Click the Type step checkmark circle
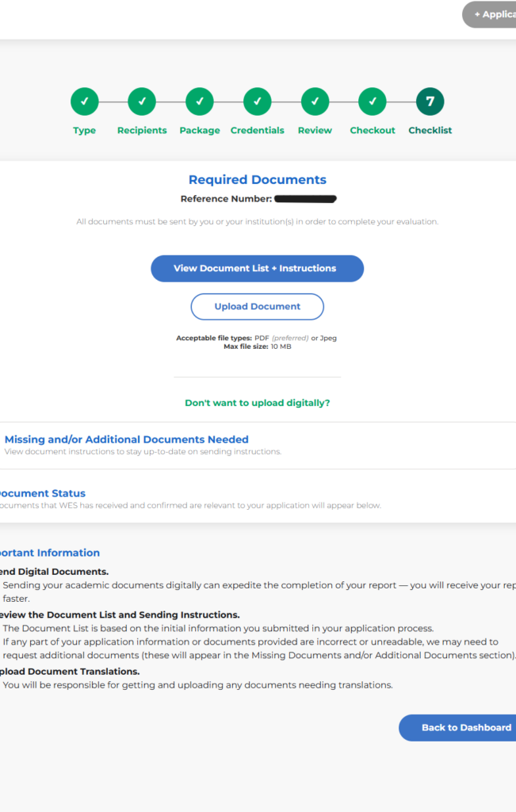The width and height of the screenshot is (516, 812). (85, 101)
